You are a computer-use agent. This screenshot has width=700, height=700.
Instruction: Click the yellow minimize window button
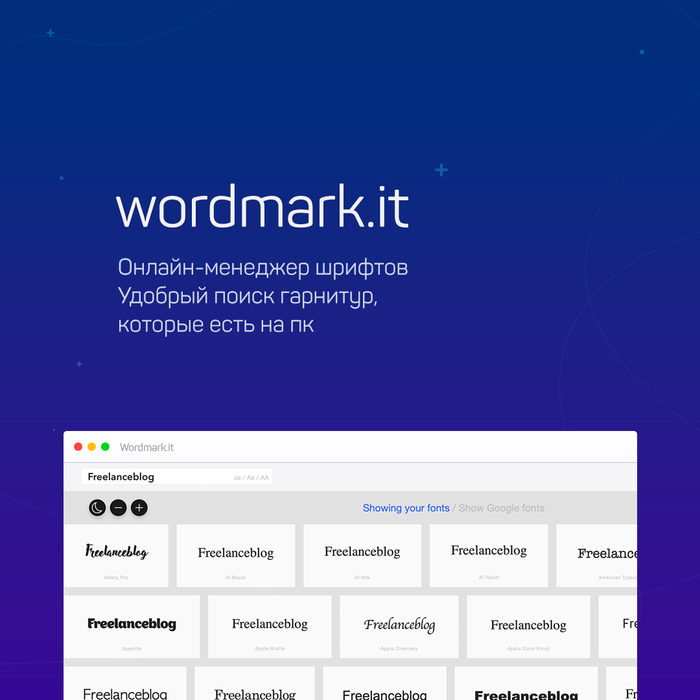pos(92,447)
